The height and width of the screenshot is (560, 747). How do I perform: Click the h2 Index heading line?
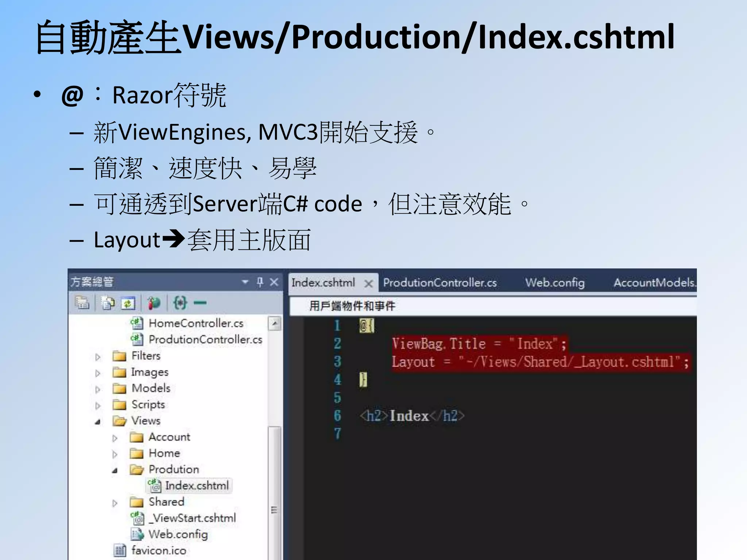click(x=412, y=416)
